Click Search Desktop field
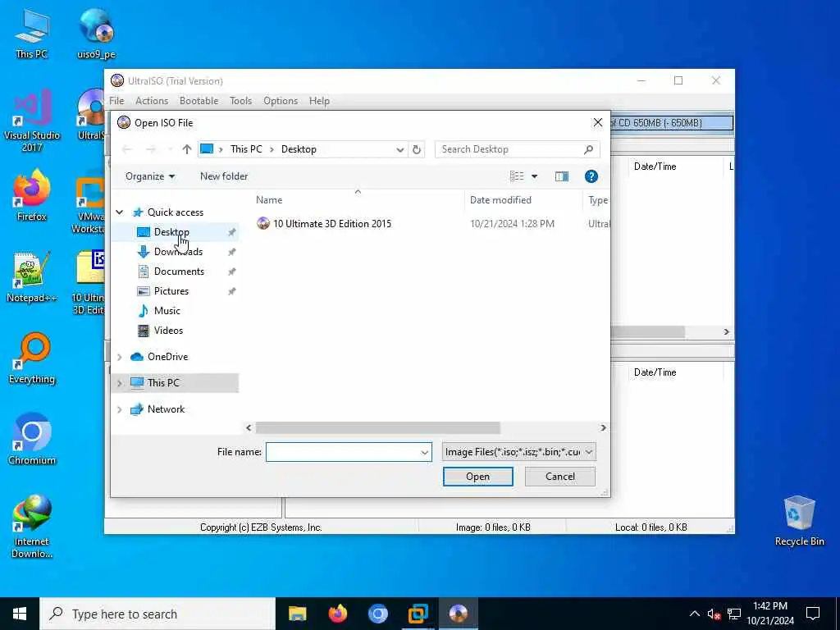Image resolution: width=840 pixels, height=630 pixels. tap(509, 149)
